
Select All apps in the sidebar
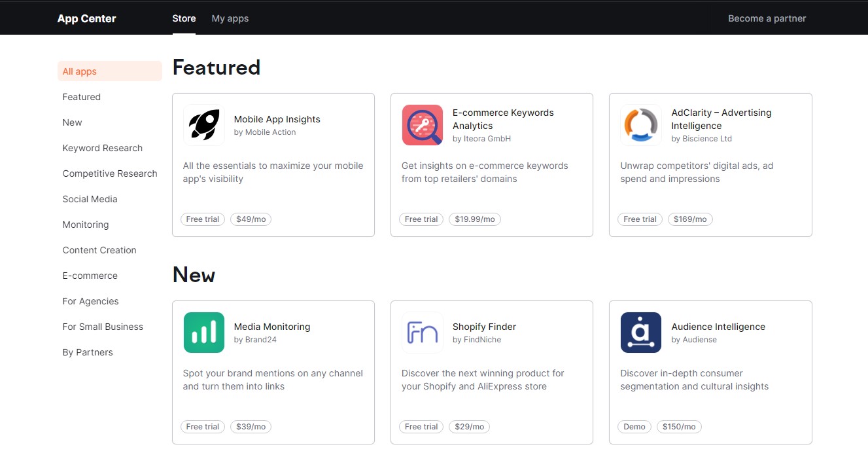tap(110, 71)
